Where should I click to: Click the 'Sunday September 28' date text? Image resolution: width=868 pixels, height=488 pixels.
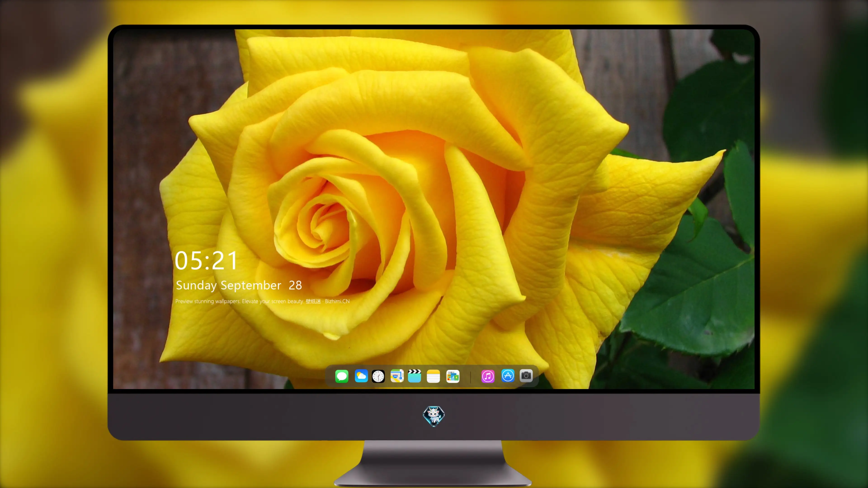click(x=239, y=285)
